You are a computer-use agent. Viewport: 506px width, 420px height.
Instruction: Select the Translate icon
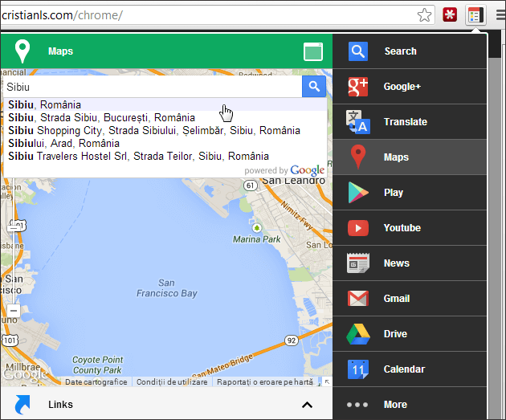click(x=357, y=122)
